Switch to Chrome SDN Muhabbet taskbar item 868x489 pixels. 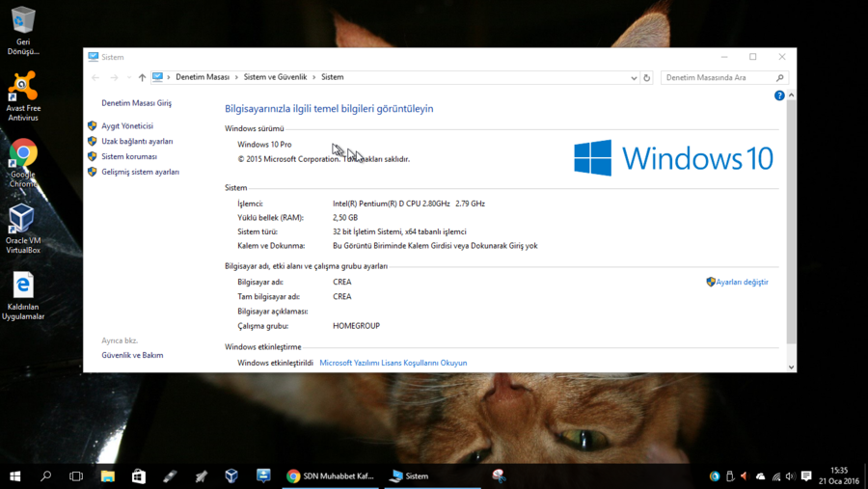click(330, 476)
